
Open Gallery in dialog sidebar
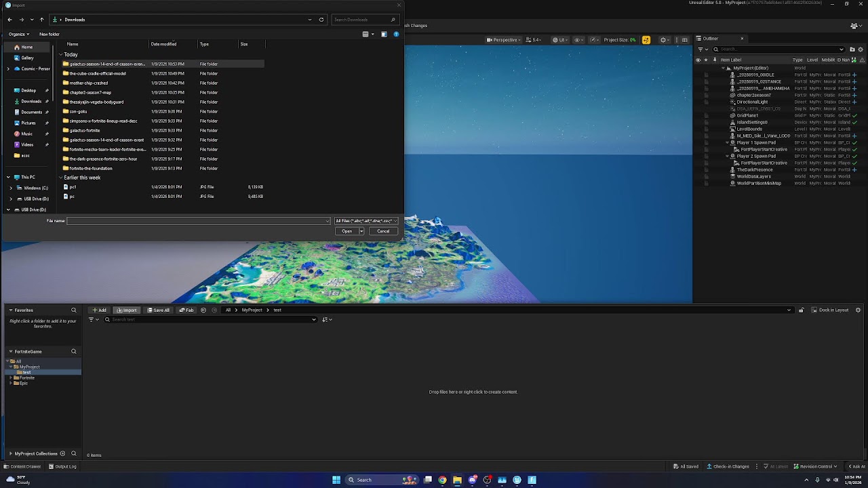[27, 58]
